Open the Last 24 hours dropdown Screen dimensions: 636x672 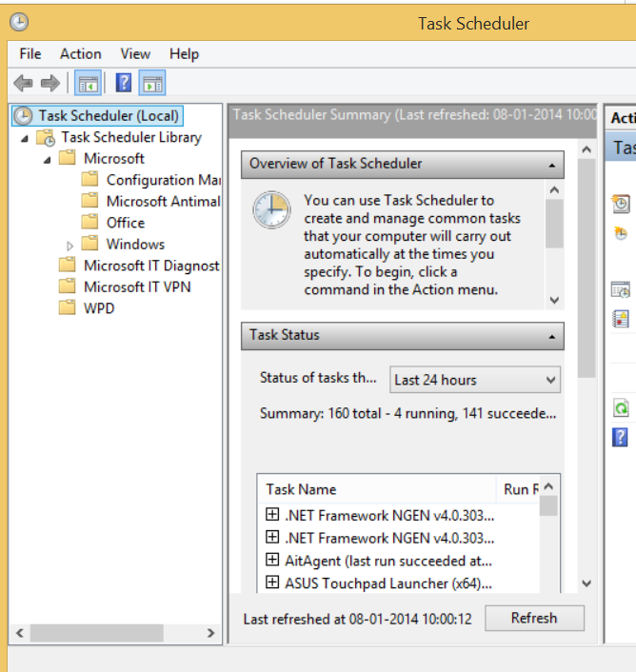[x=475, y=380]
